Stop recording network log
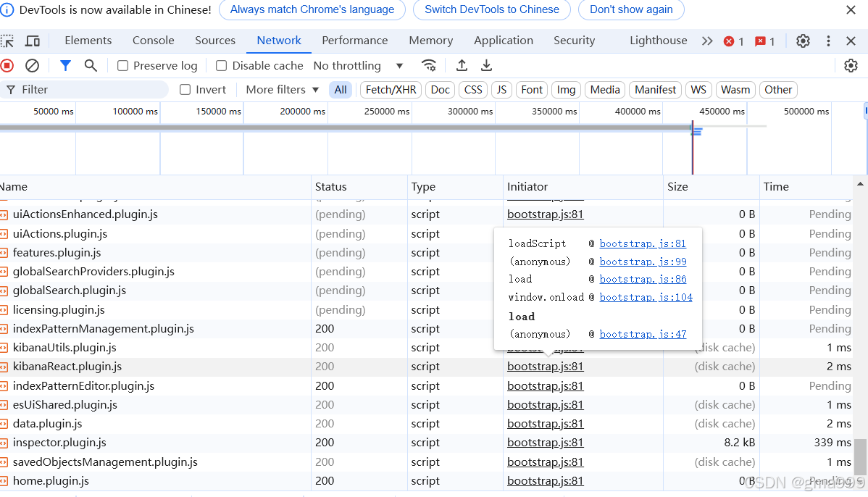 point(7,66)
